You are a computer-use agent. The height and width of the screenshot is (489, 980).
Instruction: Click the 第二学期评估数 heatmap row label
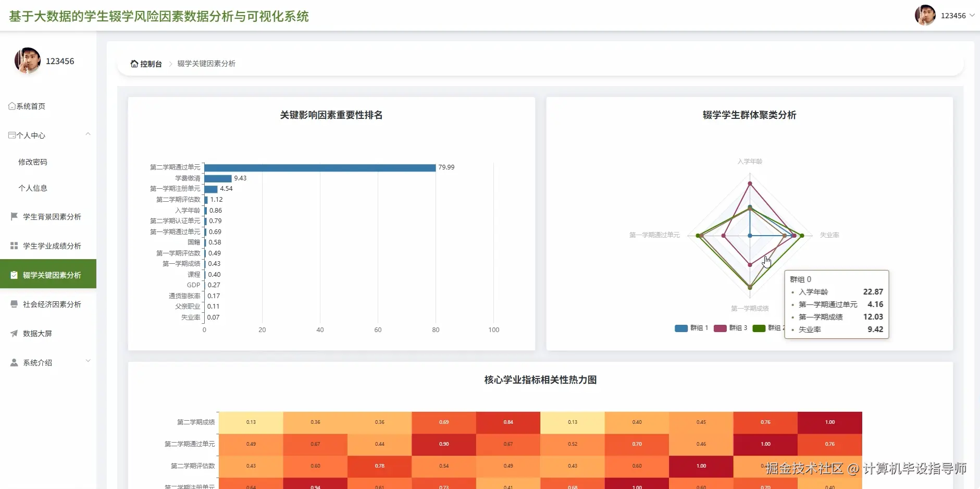(193, 466)
